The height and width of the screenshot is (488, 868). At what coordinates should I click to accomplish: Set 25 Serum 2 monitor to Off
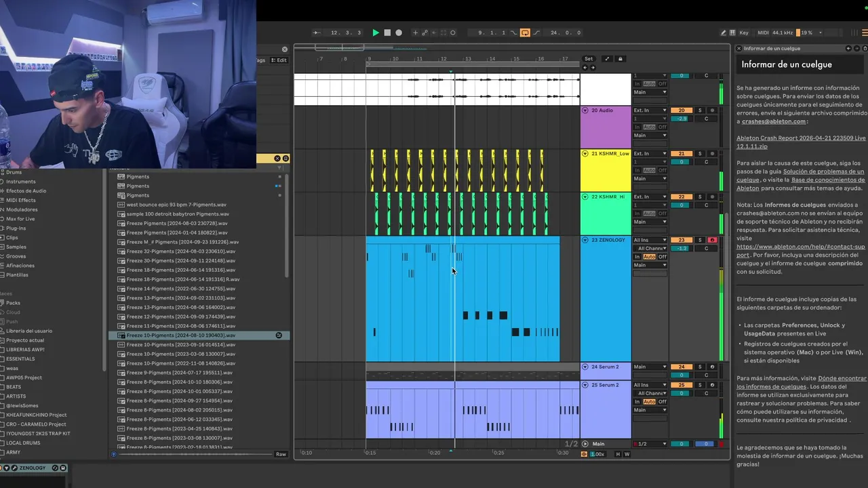663,401
